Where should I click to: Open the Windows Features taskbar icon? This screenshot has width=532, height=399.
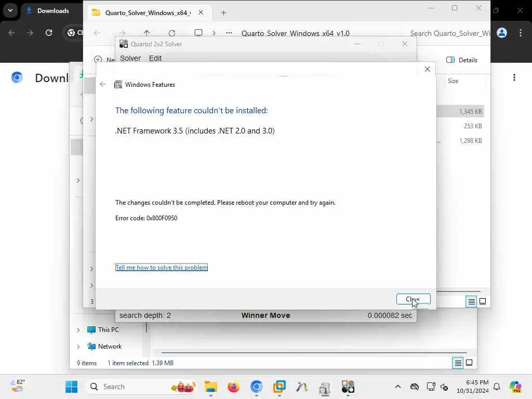[325, 387]
